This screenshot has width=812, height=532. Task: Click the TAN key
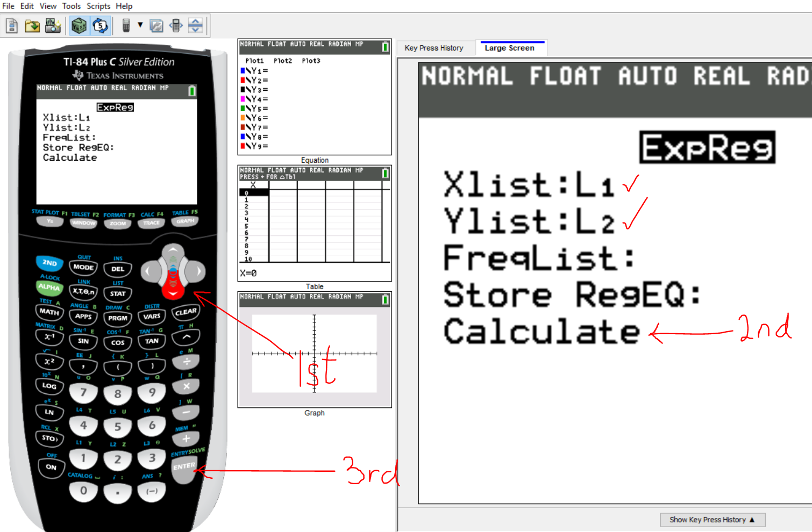pos(152,341)
